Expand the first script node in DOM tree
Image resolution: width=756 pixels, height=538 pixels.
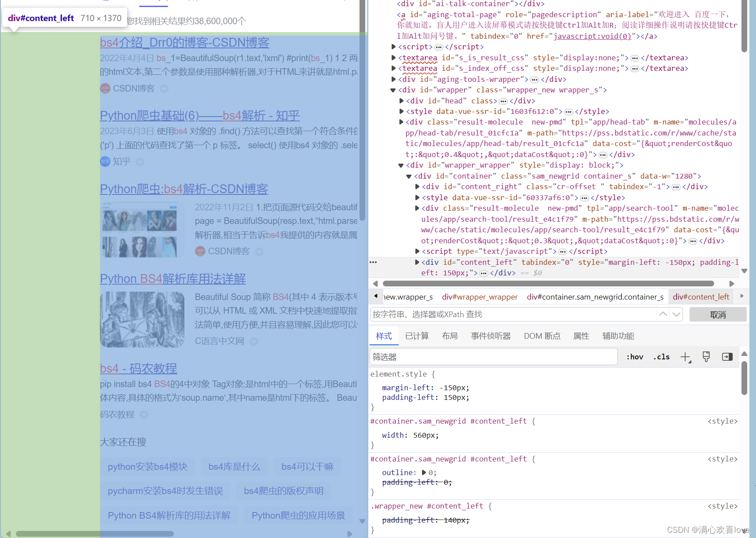pos(393,47)
